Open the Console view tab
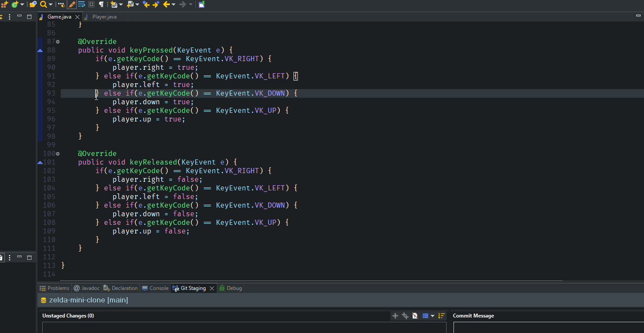Image resolution: width=644 pixels, height=333 pixels. [155, 288]
